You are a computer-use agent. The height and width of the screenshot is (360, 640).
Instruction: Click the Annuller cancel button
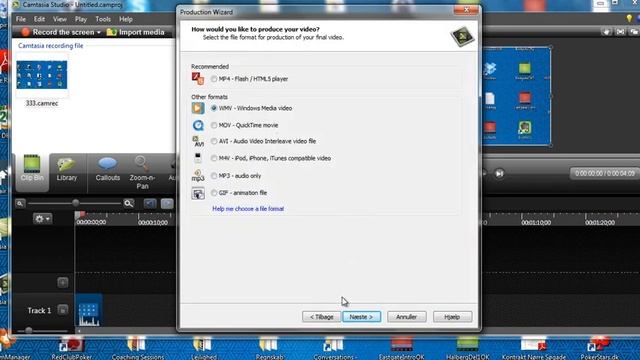pyautogui.click(x=407, y=317)
